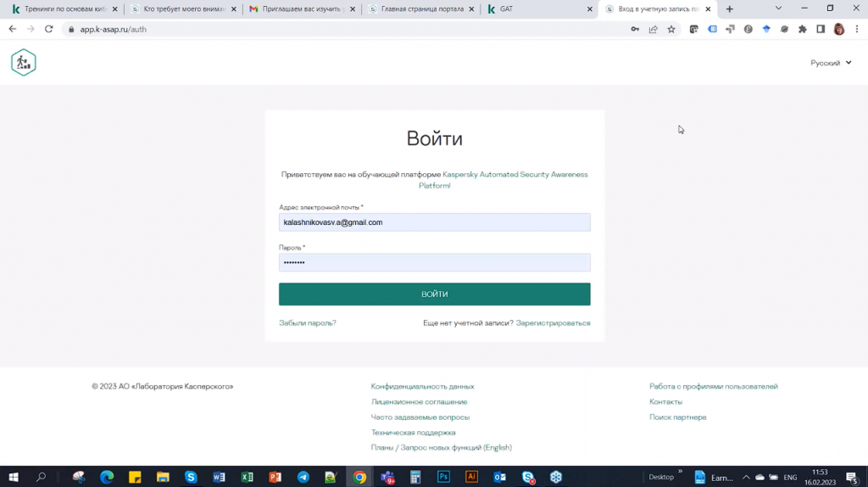Click the email address input field

(435, 222)
